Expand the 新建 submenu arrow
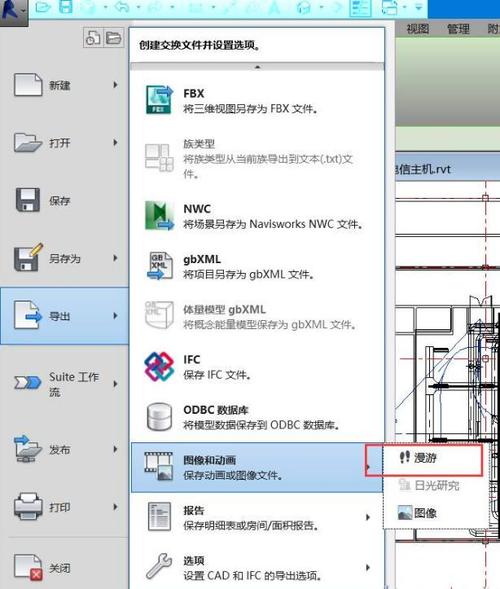 pyautogui.click(x=115, y=85)
